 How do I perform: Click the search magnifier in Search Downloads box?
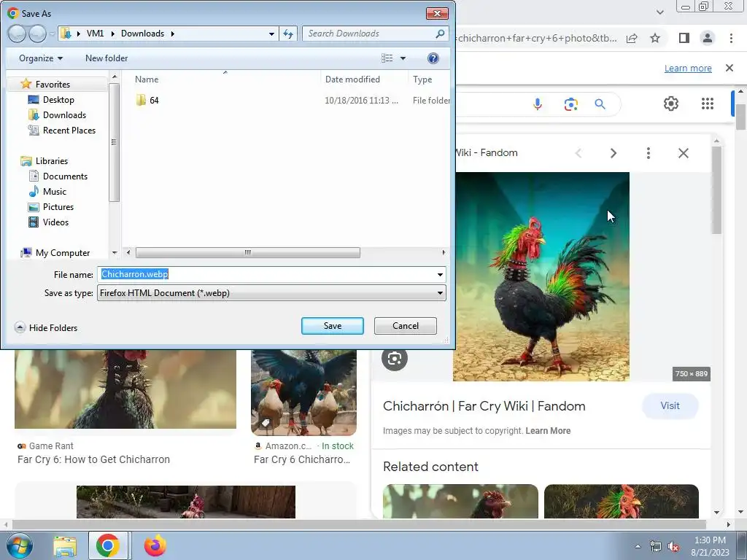(x=440, y=34)
